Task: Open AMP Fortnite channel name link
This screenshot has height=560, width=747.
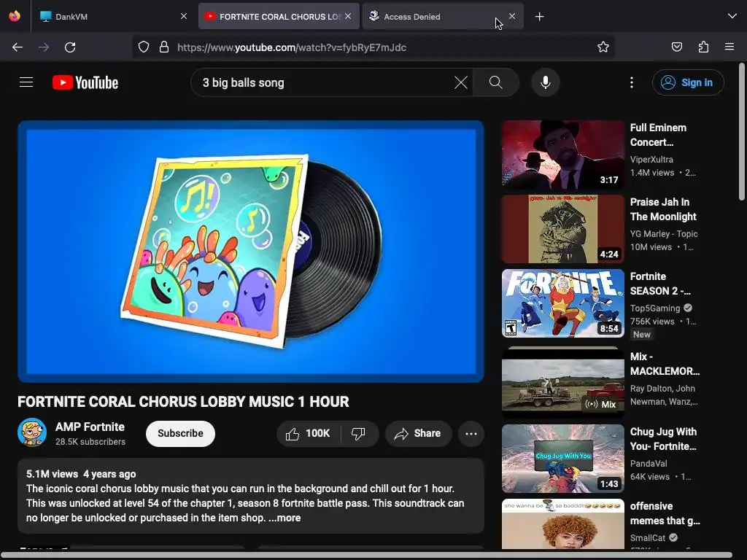Action: point(90,427)
